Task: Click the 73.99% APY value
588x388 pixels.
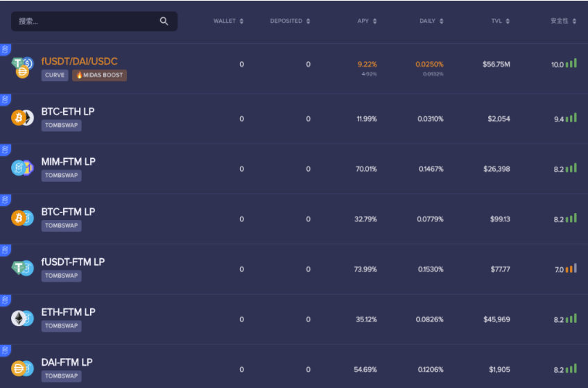Action: click(365, 269)
